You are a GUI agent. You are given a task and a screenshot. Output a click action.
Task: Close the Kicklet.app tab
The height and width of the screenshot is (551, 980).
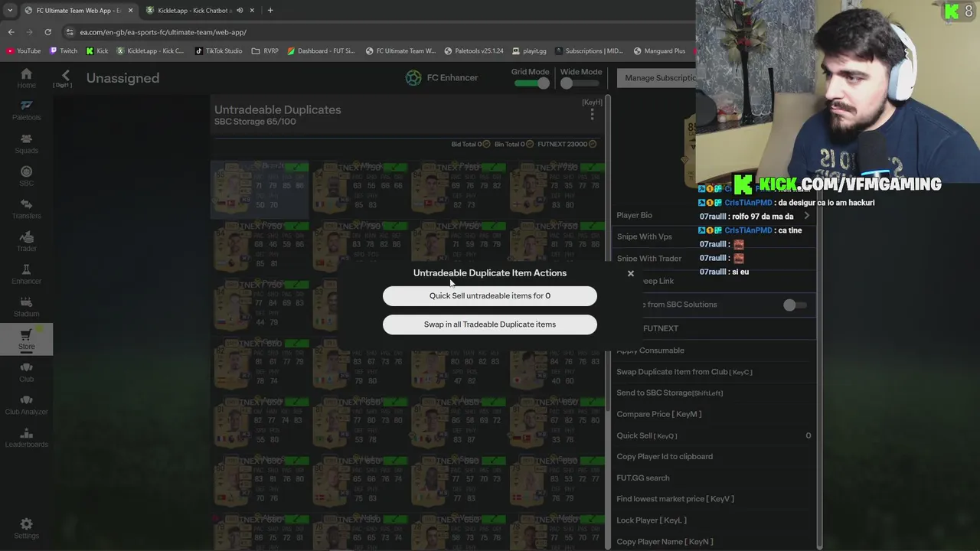pos(252,10)
